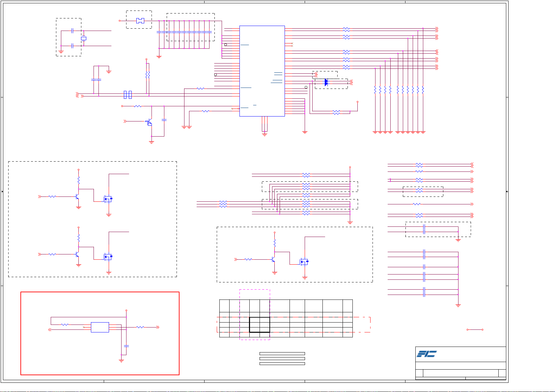This screenshot has height=392, width=555.
Task: Click the twin blue choke on the paired bus lines
Action: (128, 95)
